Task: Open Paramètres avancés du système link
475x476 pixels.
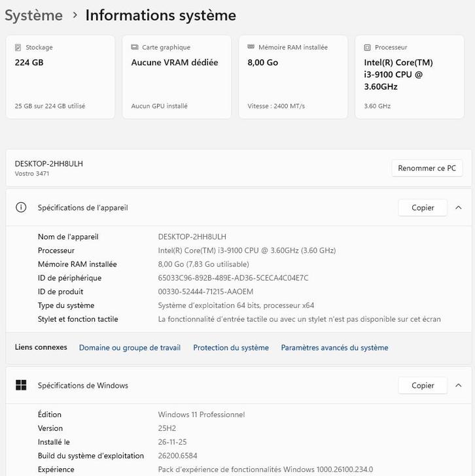Action: click(x=334, y=348)
